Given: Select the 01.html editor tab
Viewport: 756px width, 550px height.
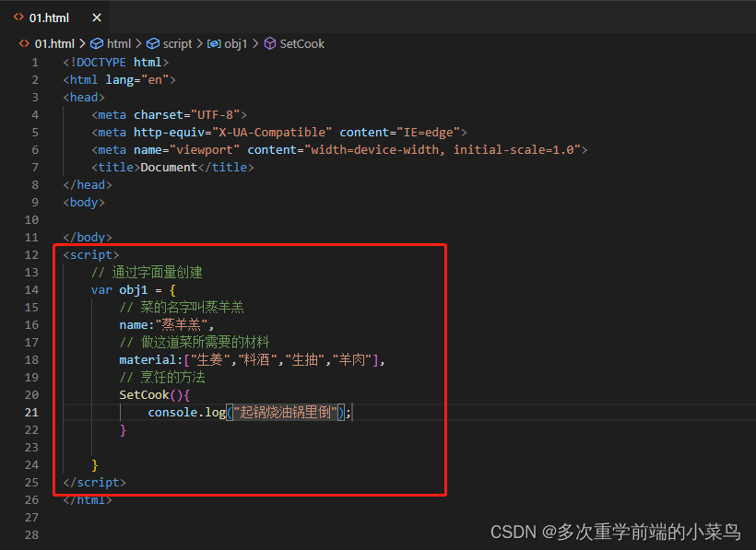Looking at the screenshot, I should pos(54,18).
